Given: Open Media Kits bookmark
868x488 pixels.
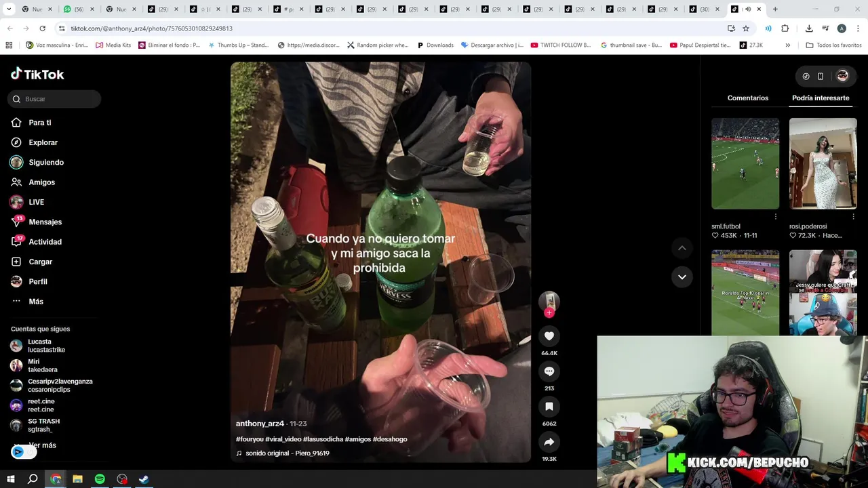Looking at the screenshot, I should coord(113,45).
